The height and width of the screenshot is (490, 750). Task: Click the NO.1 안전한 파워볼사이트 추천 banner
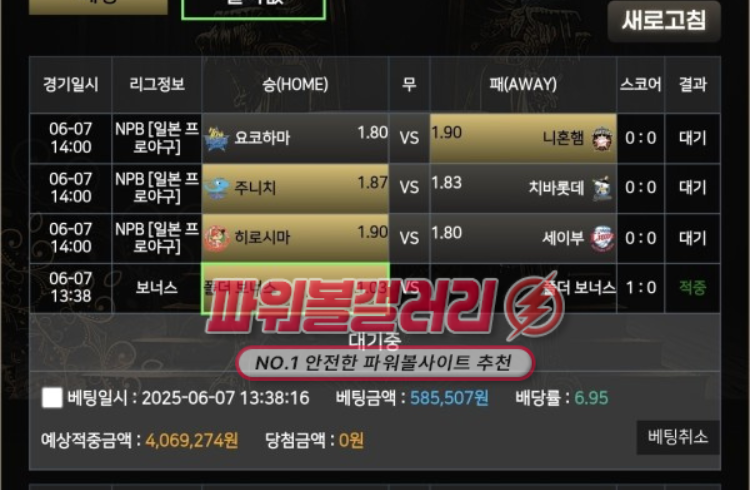pos(386,363)
